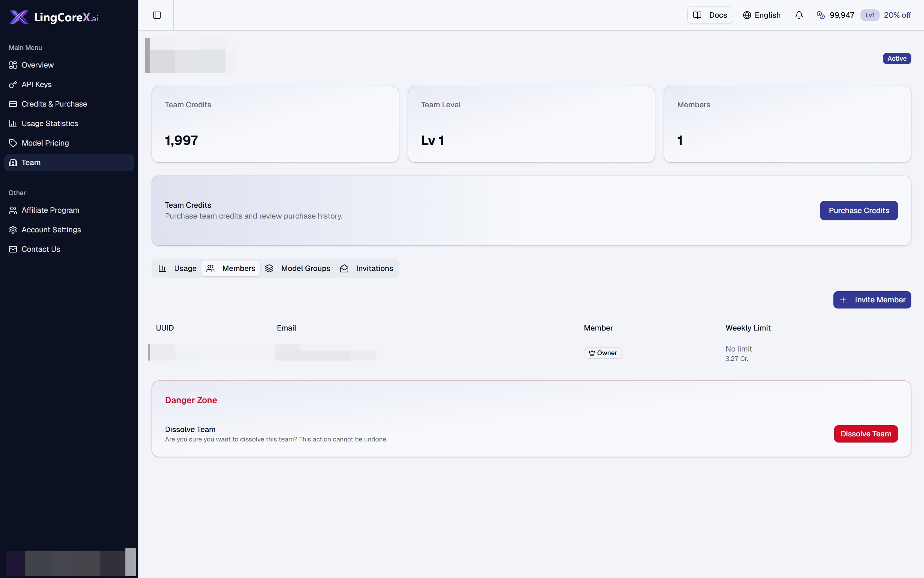Click the Team building icon
924x578 pixels.
coord(13,163)
